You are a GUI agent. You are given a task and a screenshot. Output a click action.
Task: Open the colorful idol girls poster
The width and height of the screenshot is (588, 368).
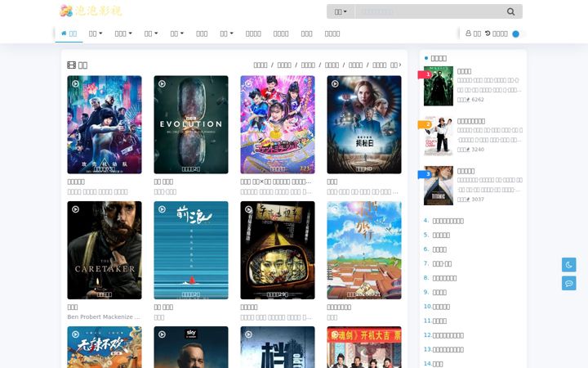coord(278,124)
